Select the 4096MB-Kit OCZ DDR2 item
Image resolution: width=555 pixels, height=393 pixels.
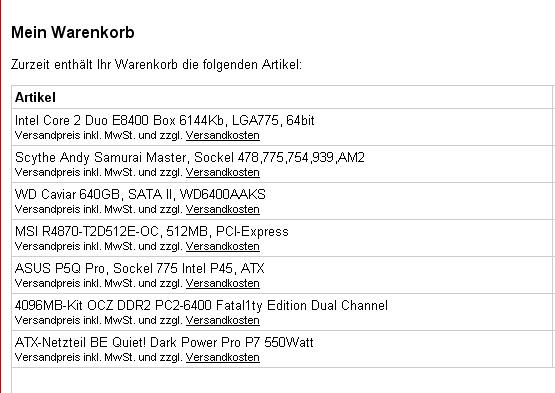coord(201,306)
